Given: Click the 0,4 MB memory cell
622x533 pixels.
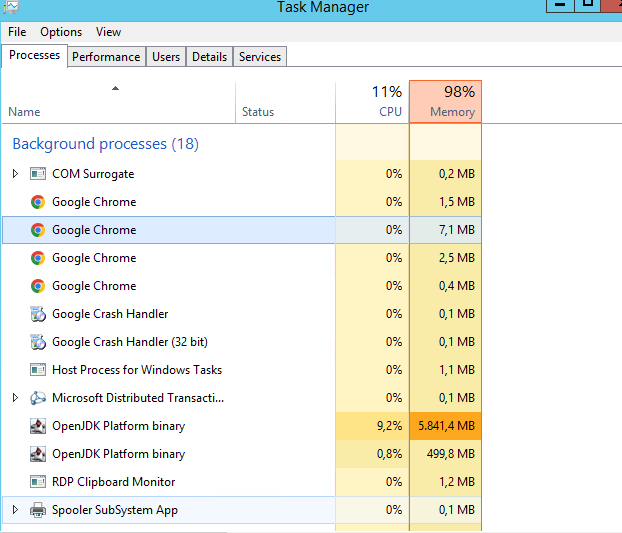Looking at the screenshot, I should point(445,286).
